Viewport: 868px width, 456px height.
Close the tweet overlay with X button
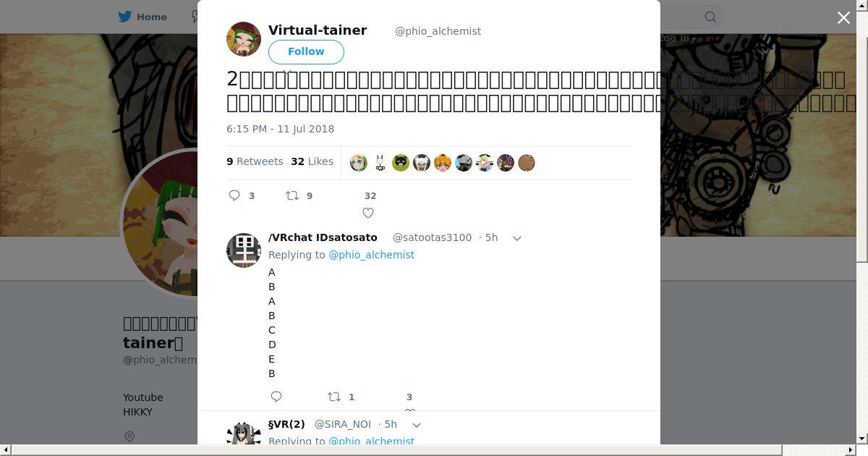point(843,17)
